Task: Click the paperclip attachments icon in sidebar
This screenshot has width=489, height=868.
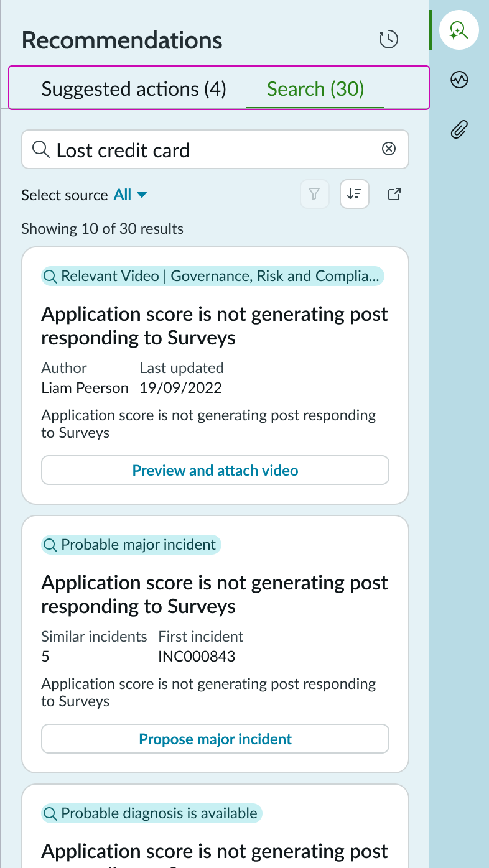Action: tap(459, 129)
